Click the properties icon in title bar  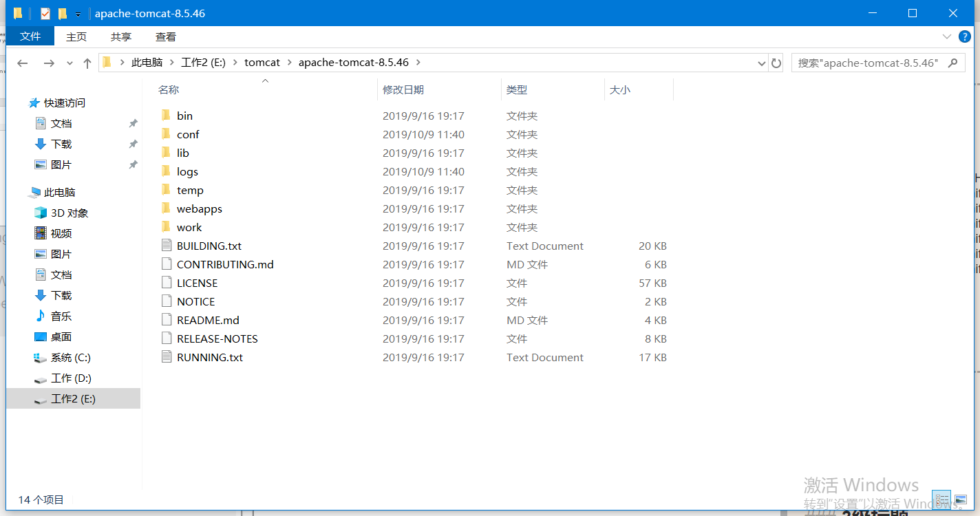45,13
